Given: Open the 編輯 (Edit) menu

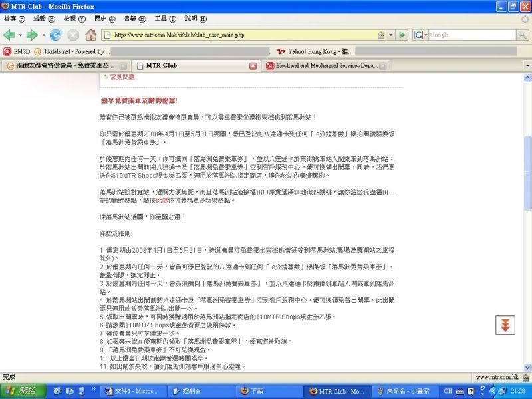Looking at the screenshot, I should point(44,19).
